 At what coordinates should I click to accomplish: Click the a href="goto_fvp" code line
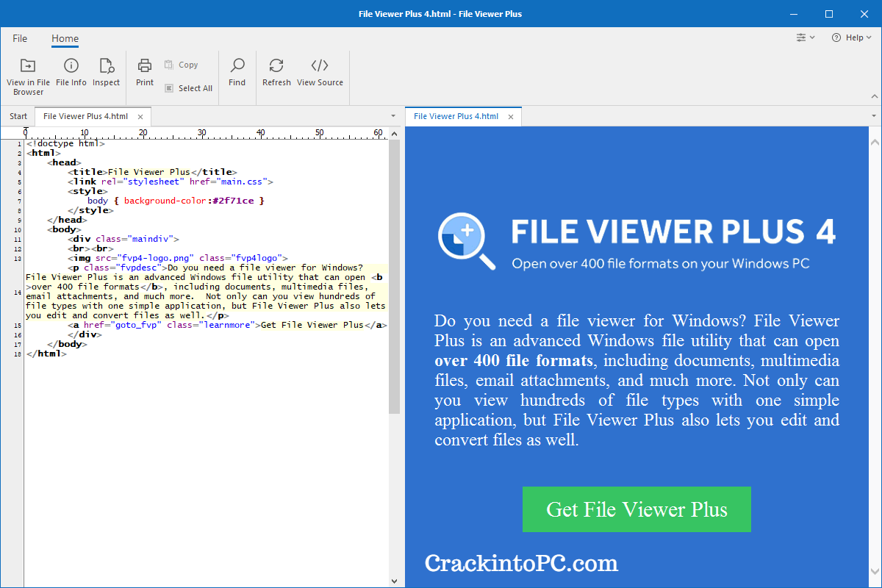[227, 325]
